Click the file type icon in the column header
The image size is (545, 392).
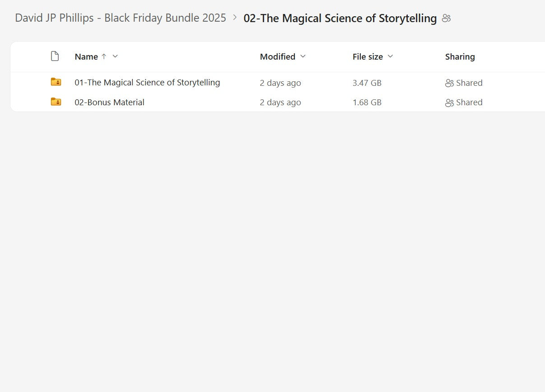click(x=55, y=56)
